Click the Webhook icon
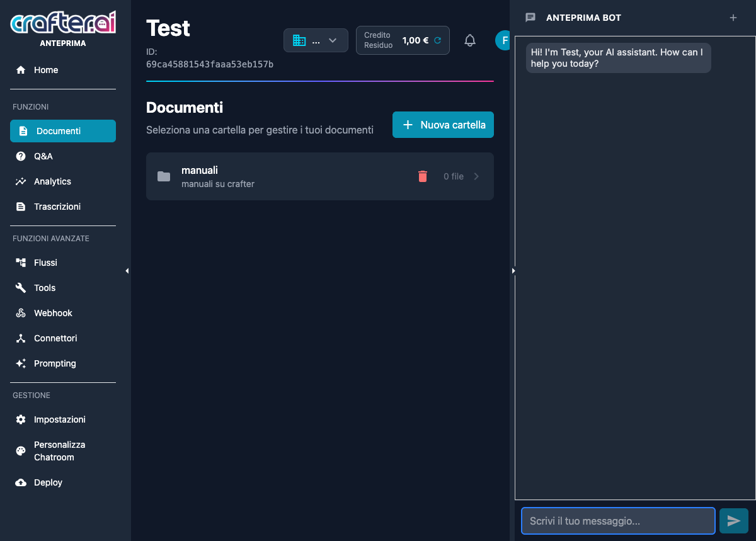The height and width of the screenshot is (541, 756). pyautogui.click(x=21, y=313)
